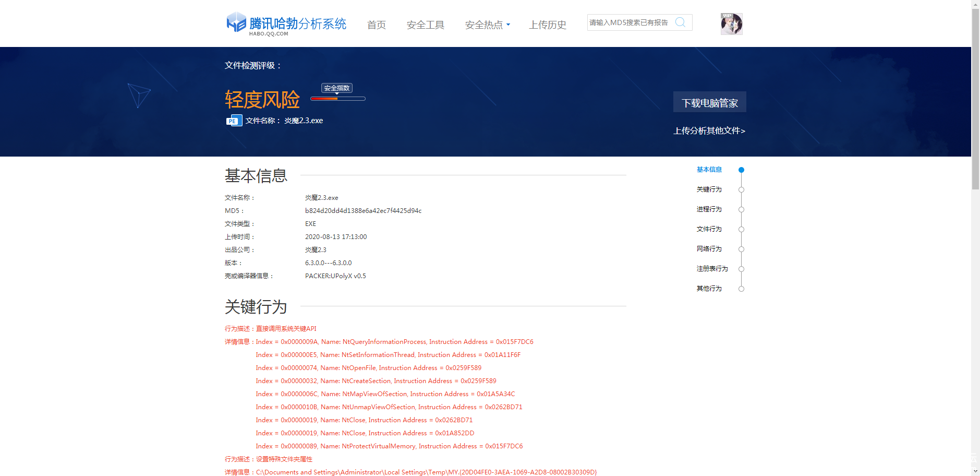Click the 安全指数 tooltip badge
The height and width of the screenshot is (476, 980).
pos(337,88)
